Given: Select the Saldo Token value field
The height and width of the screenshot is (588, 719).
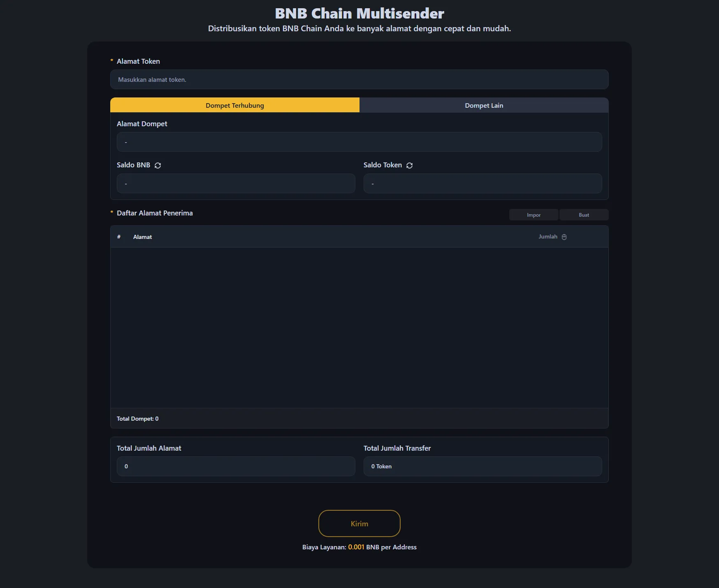Looking at the screenshot, I should coord(482,184).
